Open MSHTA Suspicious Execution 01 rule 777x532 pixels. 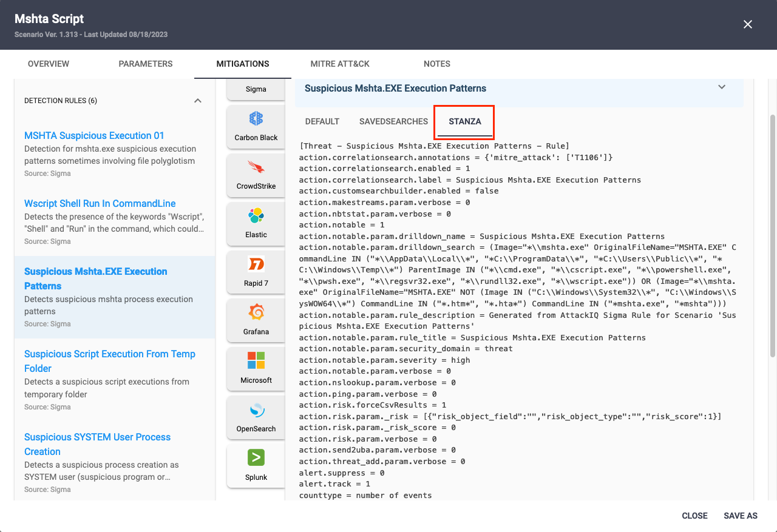tap(94, 135)
